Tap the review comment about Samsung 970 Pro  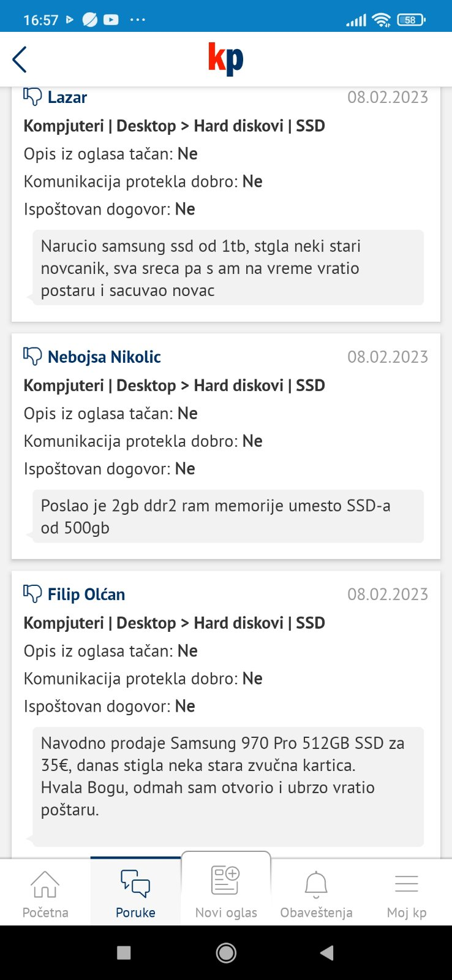[227, 776]
